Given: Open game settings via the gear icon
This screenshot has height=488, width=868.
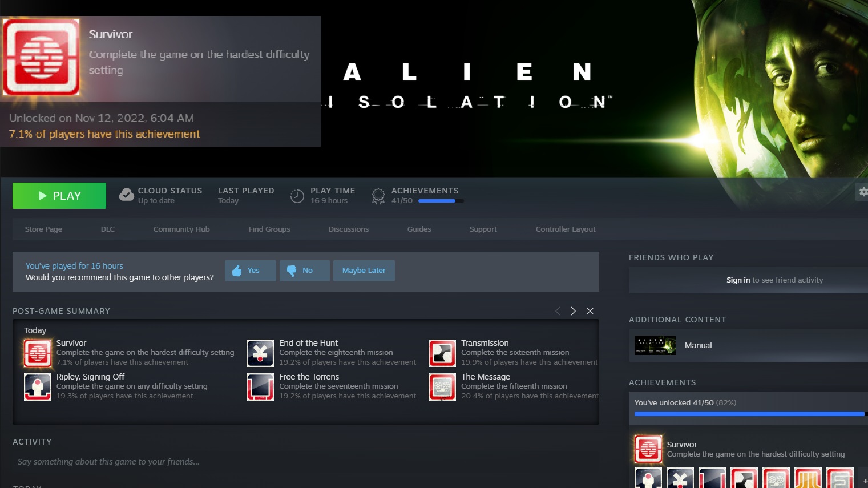Looking at the screenshot, I should point(863,192).
